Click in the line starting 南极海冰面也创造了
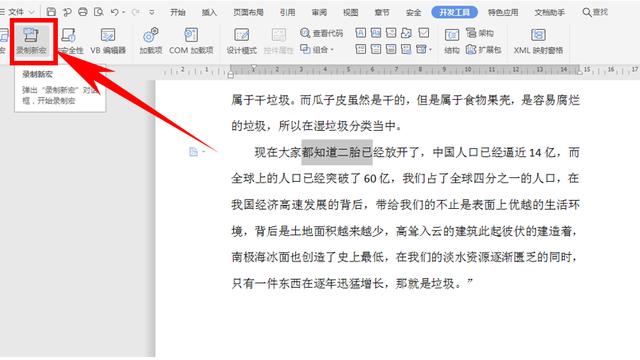The height and width of the screenshot is (360, 640). point(404,257)
